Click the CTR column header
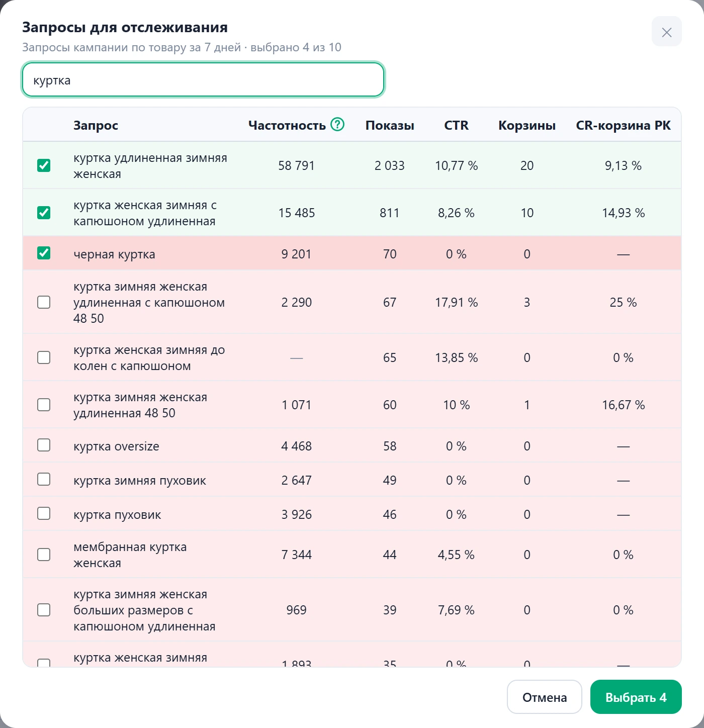This screenshot has width=704, height=728. tap(457, 125)
